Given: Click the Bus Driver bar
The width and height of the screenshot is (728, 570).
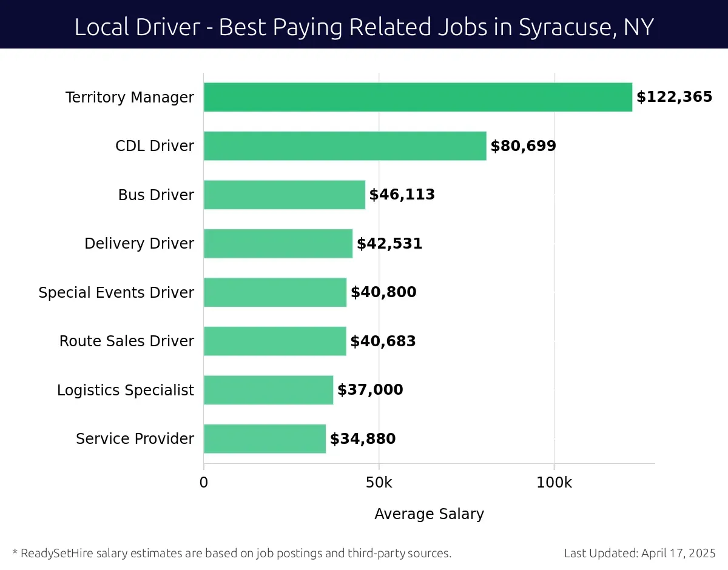Looking at the screenshot, I should tap(285, 195).
